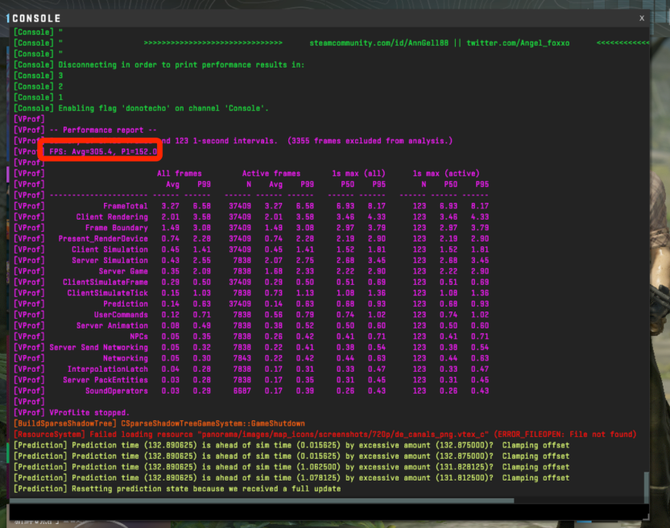Screen dimensions: 670x528
Task: Select the Present_RenderDevice row label
Action: (103, 239)
